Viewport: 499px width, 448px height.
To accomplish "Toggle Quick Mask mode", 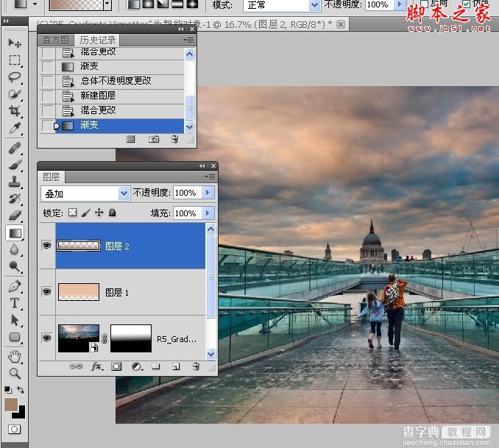I will tap(14, 429).
